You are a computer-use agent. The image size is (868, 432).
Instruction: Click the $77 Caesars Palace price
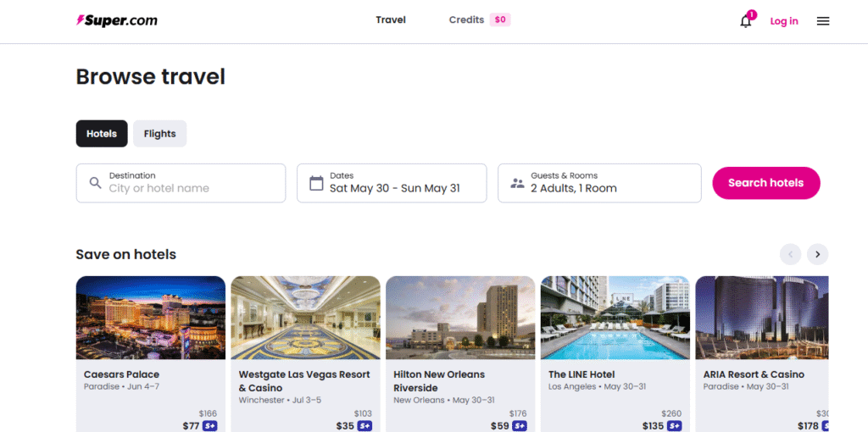(x=191, y=426)
